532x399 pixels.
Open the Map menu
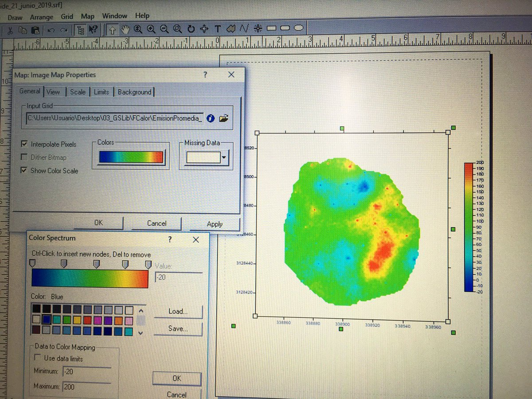point(87,16)
